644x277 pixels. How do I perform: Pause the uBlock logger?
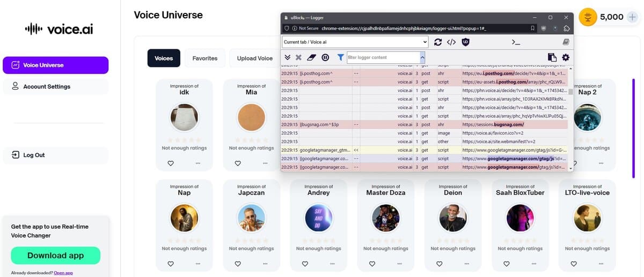[325, 57]
